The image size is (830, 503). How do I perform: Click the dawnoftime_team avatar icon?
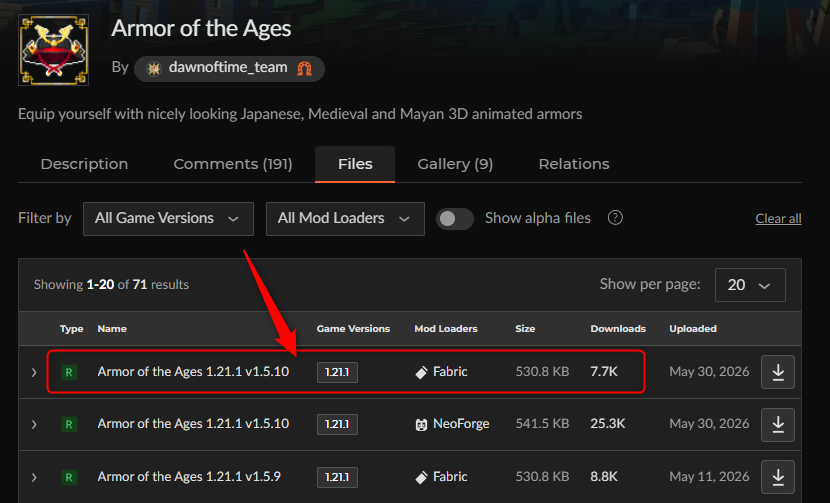coord(154,68)
